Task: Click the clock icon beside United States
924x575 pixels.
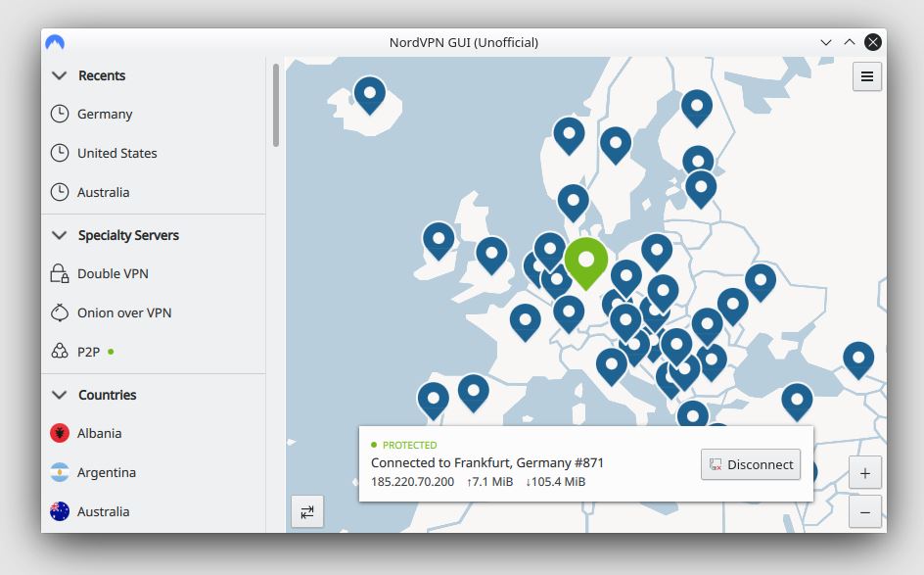Action: [60, 153]
